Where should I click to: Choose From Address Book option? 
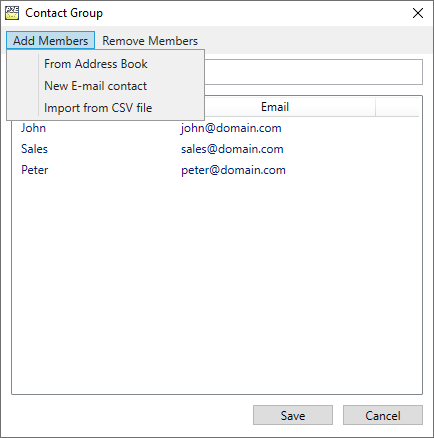pos(96,64)
